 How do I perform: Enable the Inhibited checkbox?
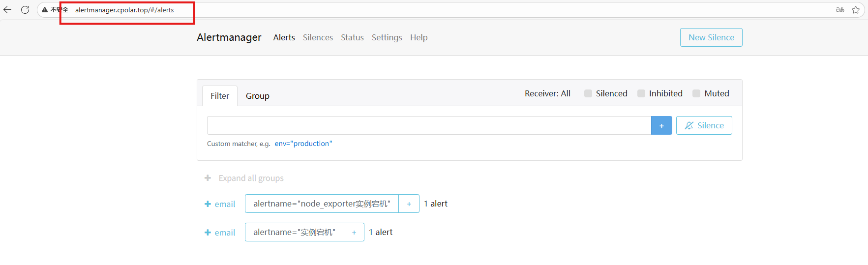(x=641, y=93)
